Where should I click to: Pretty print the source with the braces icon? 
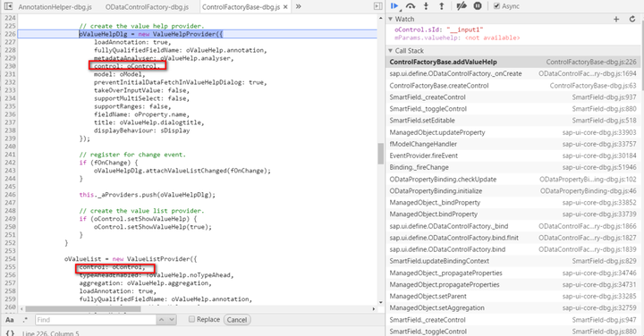pos(10,332)
